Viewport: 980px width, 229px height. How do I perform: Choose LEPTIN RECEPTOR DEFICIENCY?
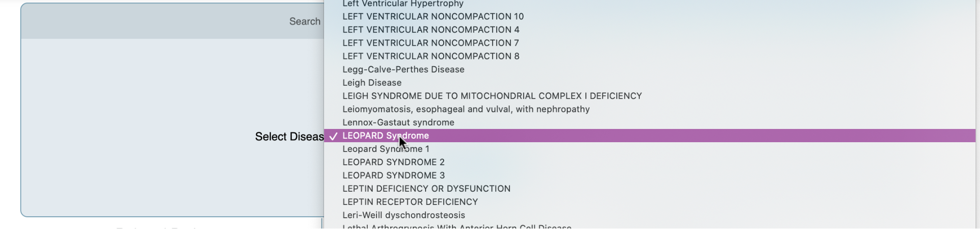click(x=650, y=202)
